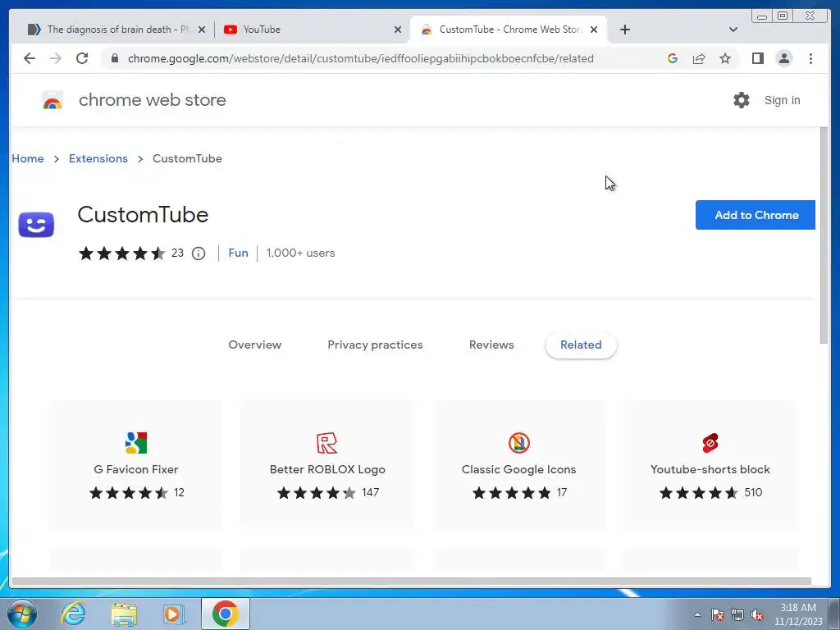Switch to the Overview tab

pos(255,345)
